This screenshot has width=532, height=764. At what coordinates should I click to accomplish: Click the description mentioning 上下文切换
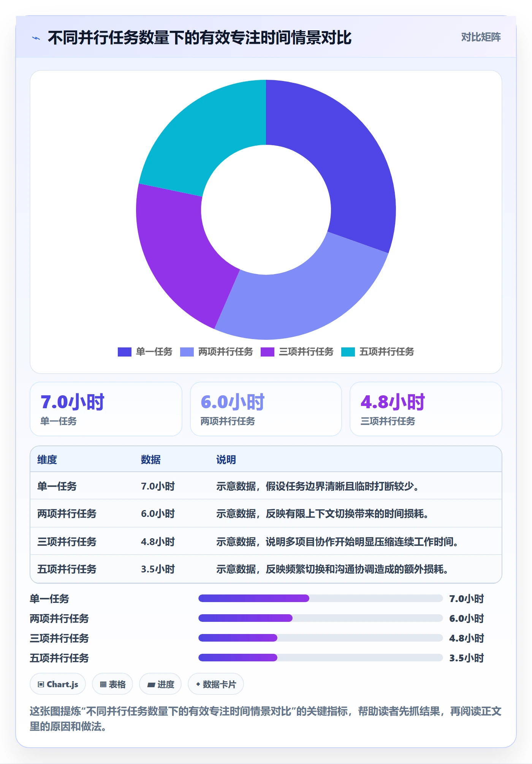[x=323, y=514]
